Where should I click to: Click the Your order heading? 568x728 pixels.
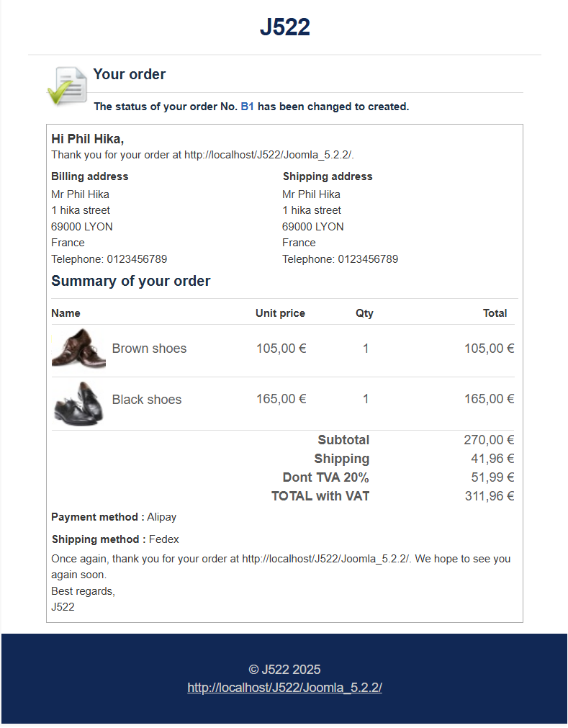129,74
